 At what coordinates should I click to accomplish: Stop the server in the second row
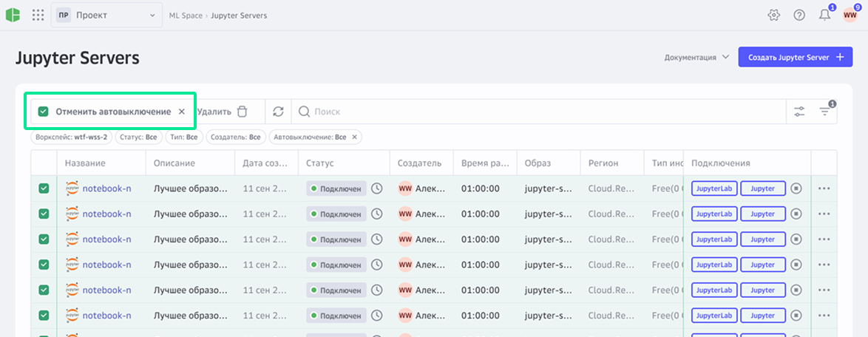(x=796, y=214)
